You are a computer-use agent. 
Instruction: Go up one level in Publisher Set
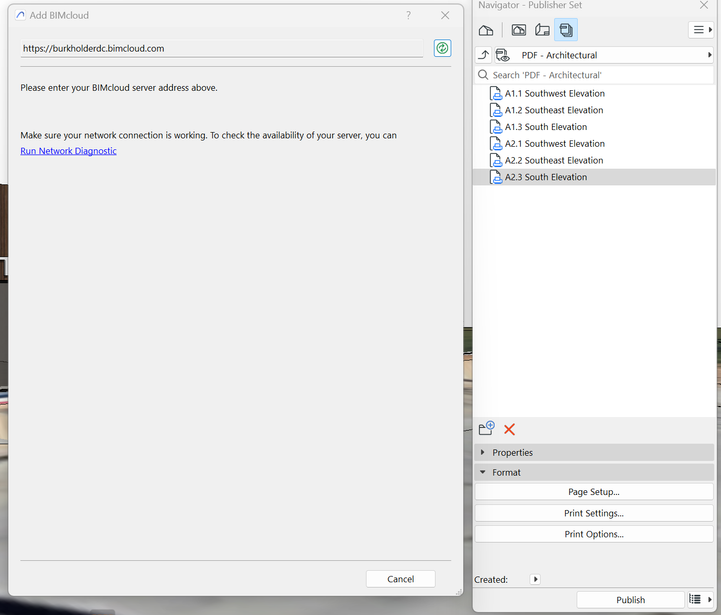(483, 55)
